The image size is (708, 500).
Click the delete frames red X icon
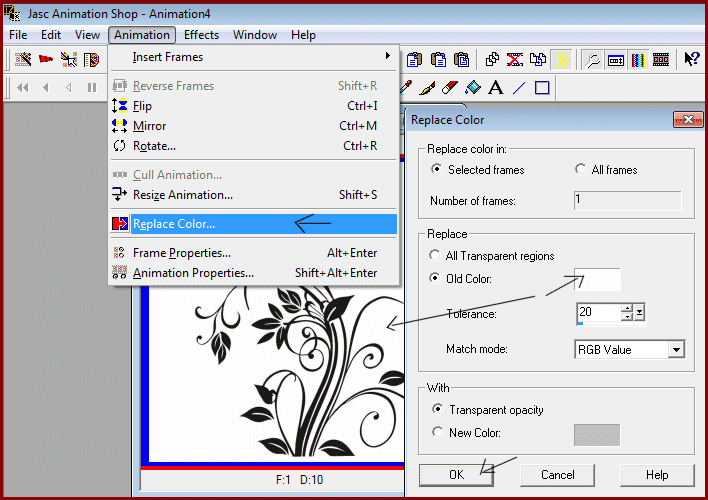515,59
